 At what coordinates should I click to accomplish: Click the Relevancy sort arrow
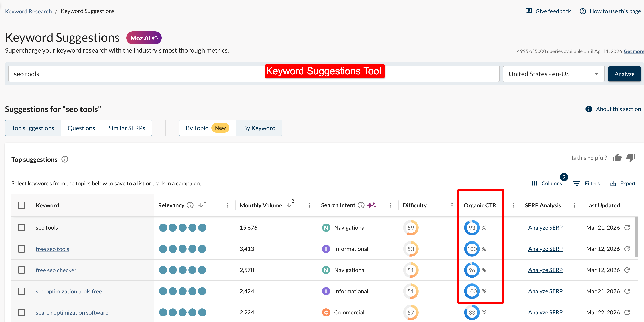201,205
